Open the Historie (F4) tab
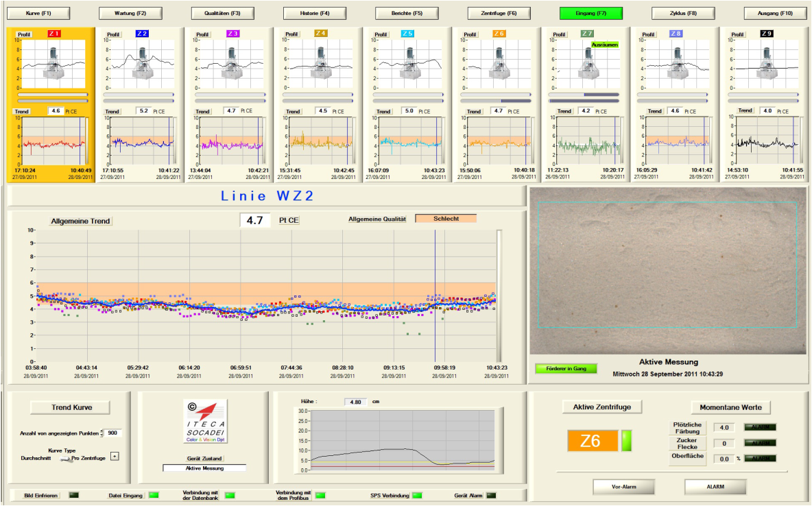812x506 pixels. click(315, 13)
